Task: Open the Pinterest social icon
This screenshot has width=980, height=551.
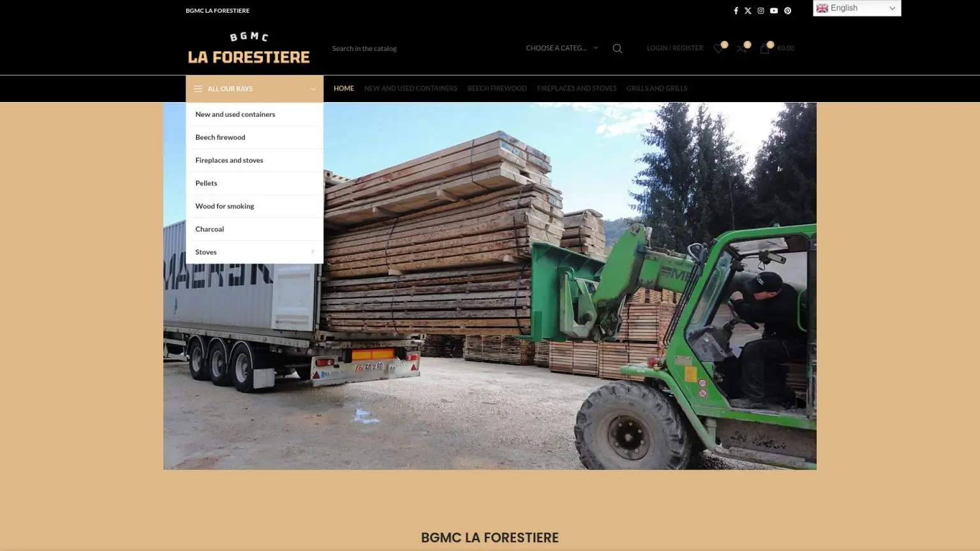Action: [x=787, y=11]
